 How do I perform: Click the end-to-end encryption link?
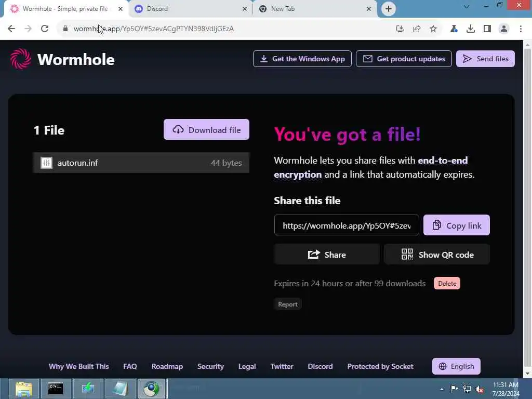pyautogui.click(x=370, y=167)
